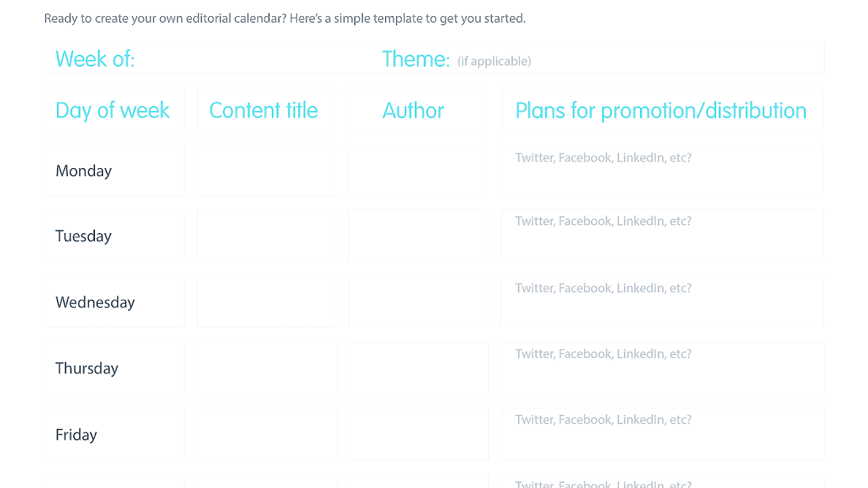Click the "Author" column header
The height and width of the screenshot is (488, 868).
coord(418,110)
